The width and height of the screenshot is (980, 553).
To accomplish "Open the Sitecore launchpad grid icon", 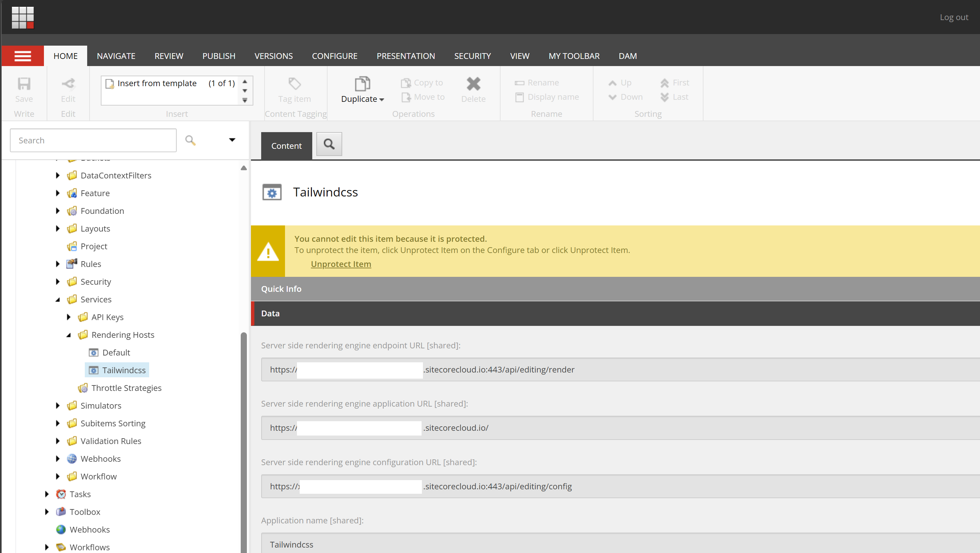I will pos(23,17).
